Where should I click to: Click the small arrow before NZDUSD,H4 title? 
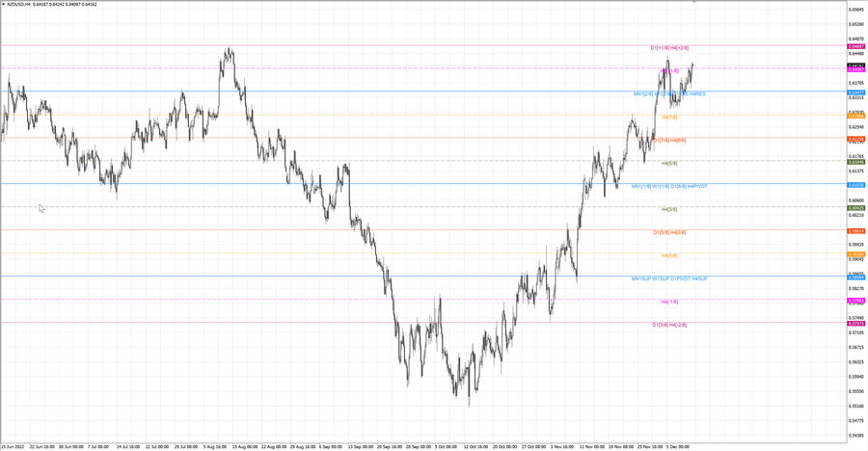tap(3, 4)
